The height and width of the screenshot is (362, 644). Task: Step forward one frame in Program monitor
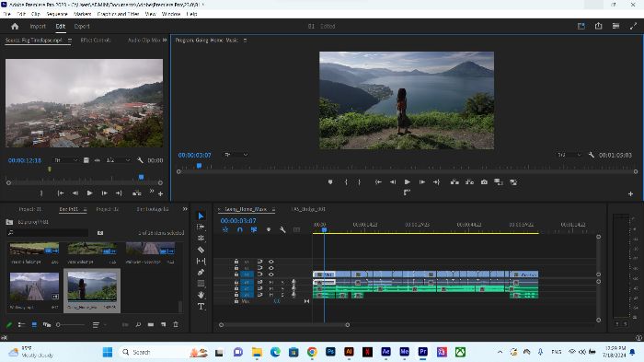point(421,181)
